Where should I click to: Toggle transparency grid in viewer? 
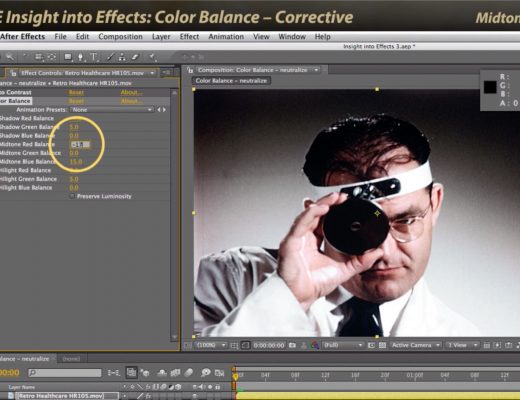[x=382, y=345]
